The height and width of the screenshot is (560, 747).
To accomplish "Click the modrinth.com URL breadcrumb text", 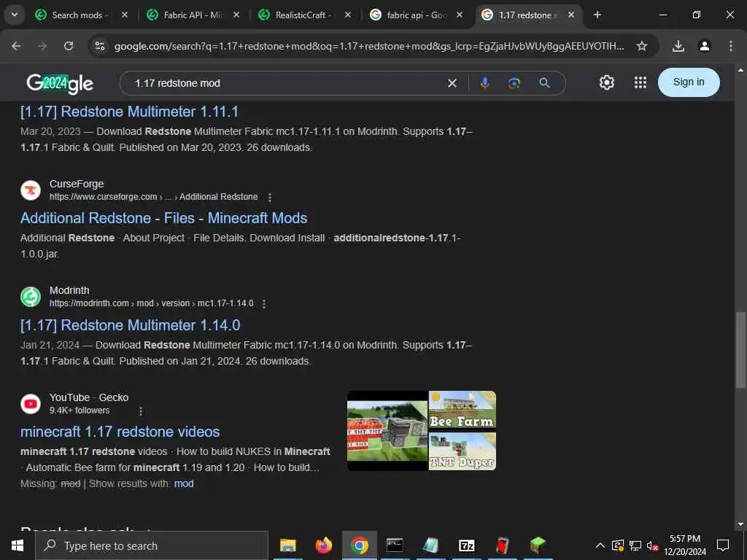I will click(151, 304).
